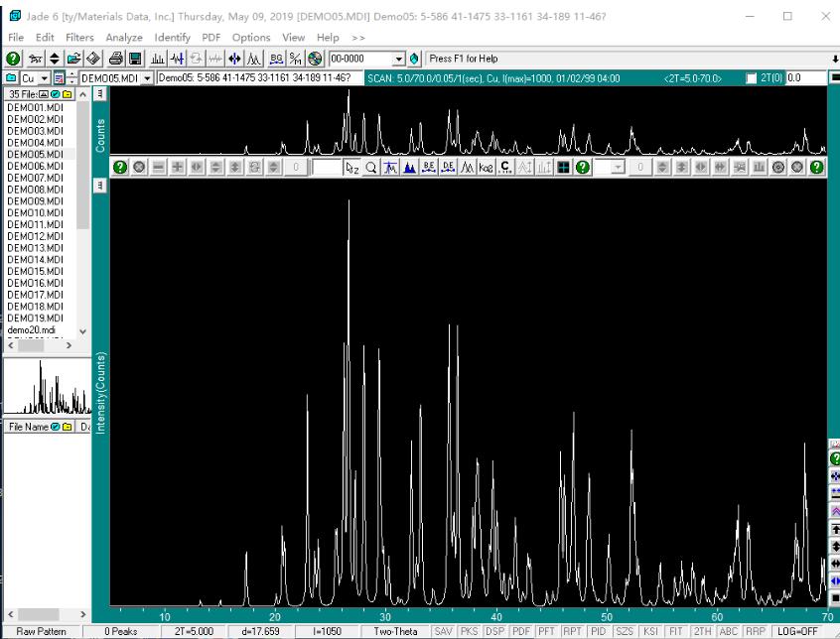Click the horizontal scrollbar under the file list
The width and height of the screenshot is (840, 639).
(40, 346)
